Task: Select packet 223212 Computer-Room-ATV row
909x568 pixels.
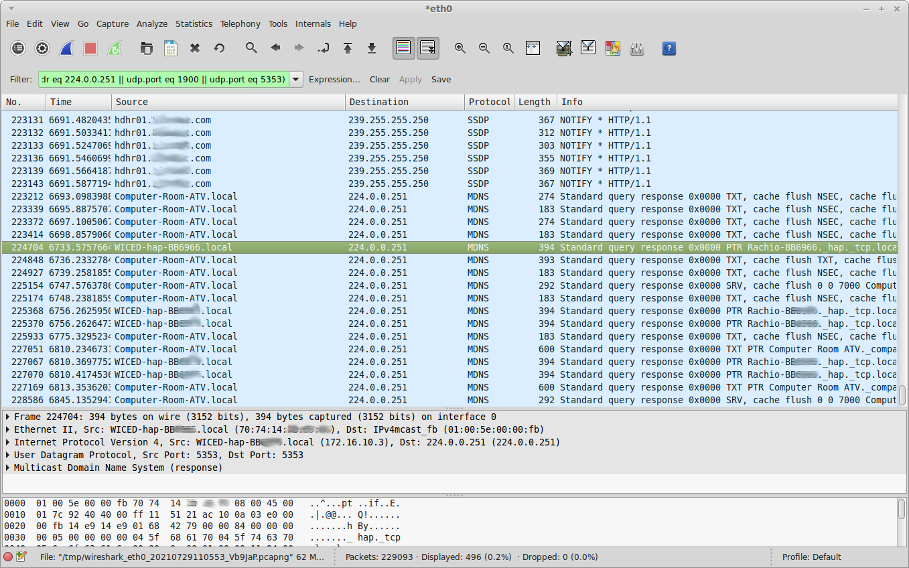Action: pos(449,196)
